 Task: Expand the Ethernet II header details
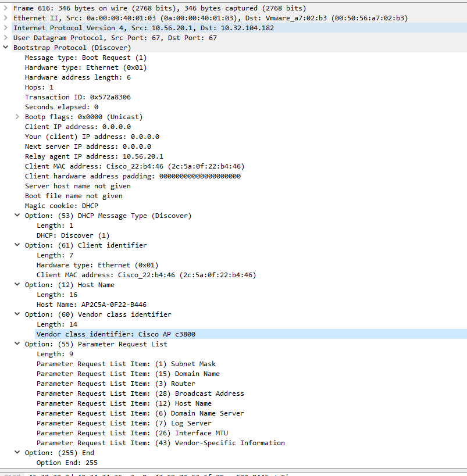[x=5, y=18]
